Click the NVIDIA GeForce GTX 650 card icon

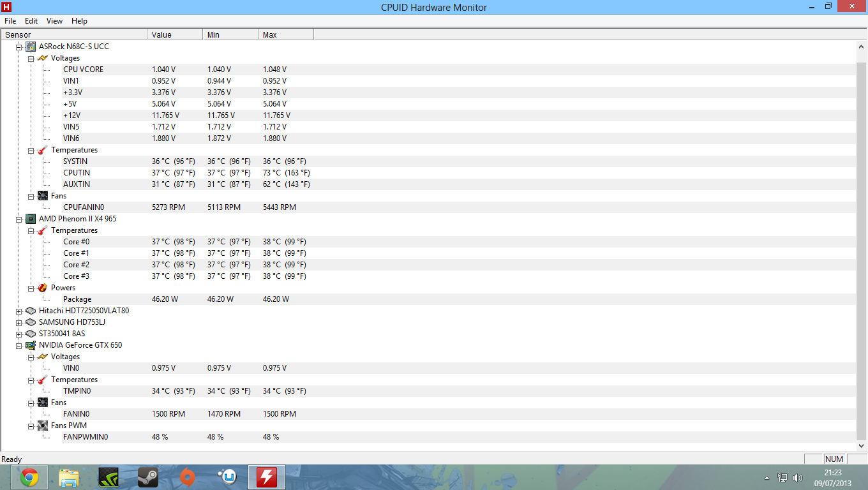(31, 345)
